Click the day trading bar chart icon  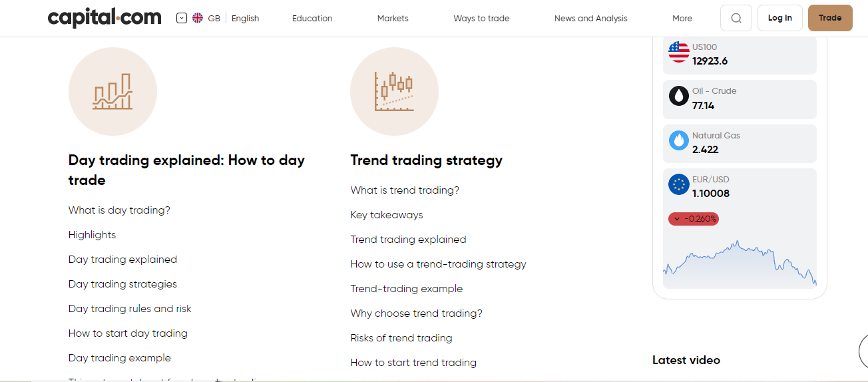point(112,91)
